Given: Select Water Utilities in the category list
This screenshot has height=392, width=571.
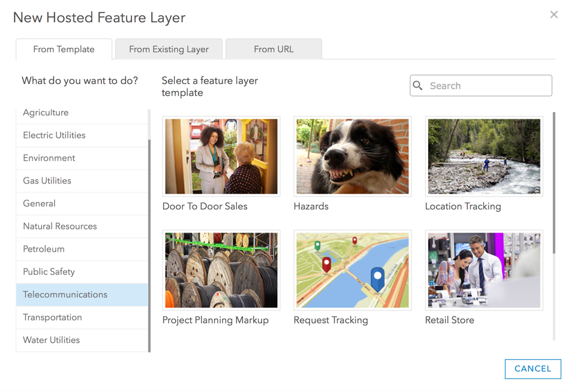Looking at the screenshot, I should 51,340.
